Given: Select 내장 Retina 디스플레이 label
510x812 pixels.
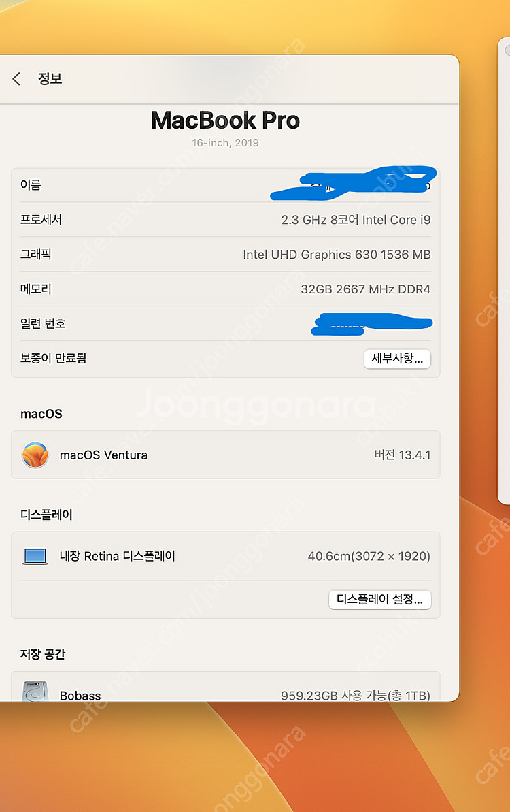Looking at the screenshot, I should pos(118,556).
